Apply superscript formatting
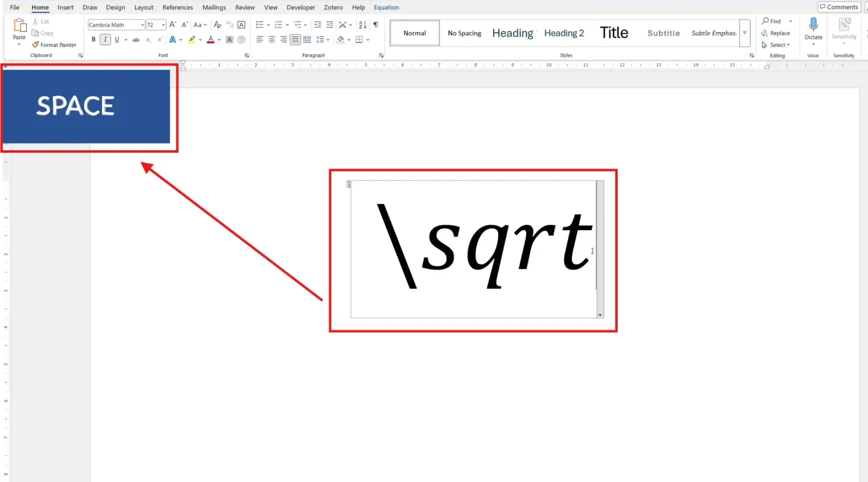This screenshot has height=482, width=868. [x=160, y=40]
